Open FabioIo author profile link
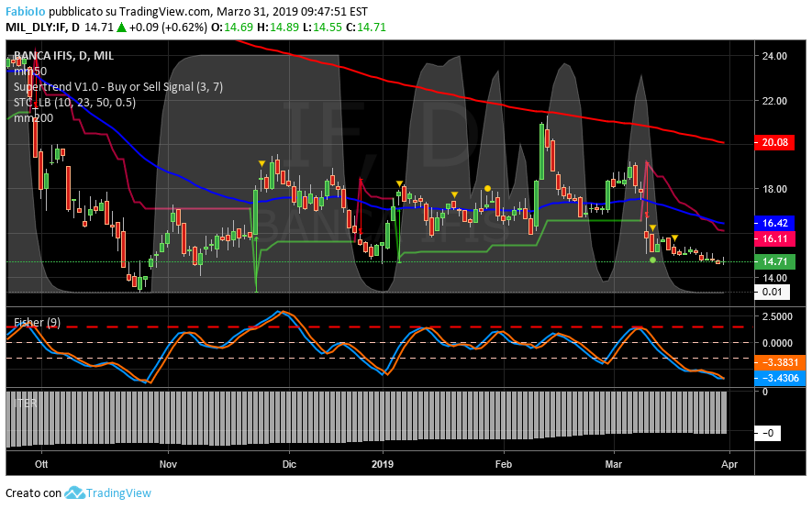 [26, 11]
